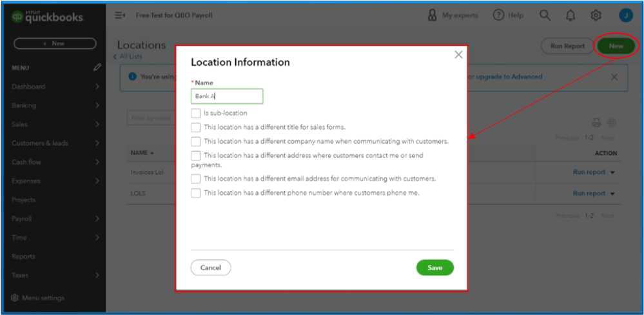
Task: Click Run Report button
Action: click(x=567, y=46)
